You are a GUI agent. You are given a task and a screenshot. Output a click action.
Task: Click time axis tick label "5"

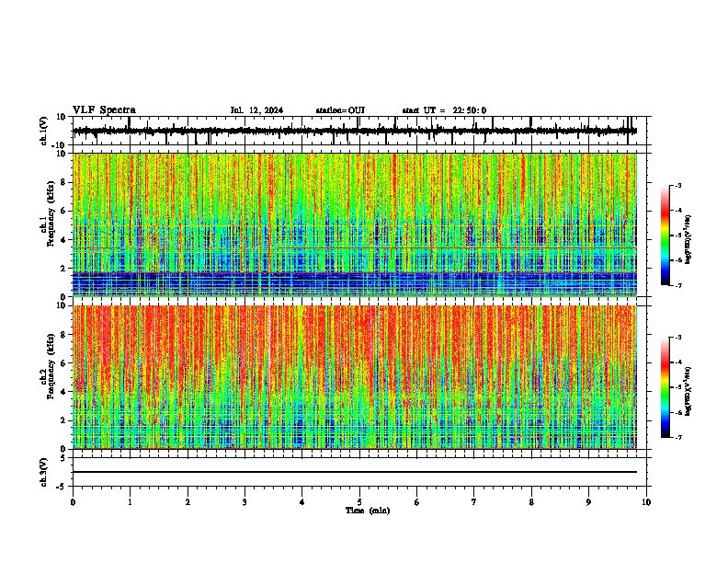click(359, 502)
